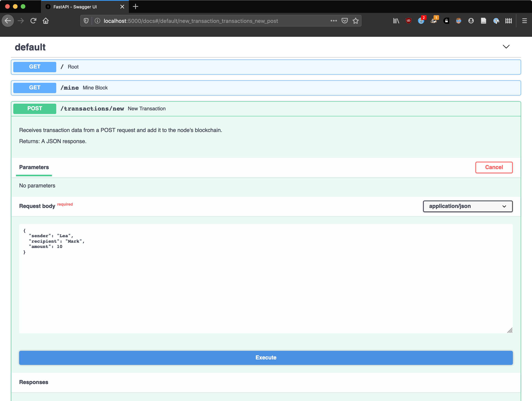The image size is (532, 401).
Task: Click the "Returns: A JSON response." text
Action: click(x=53, y=141)
